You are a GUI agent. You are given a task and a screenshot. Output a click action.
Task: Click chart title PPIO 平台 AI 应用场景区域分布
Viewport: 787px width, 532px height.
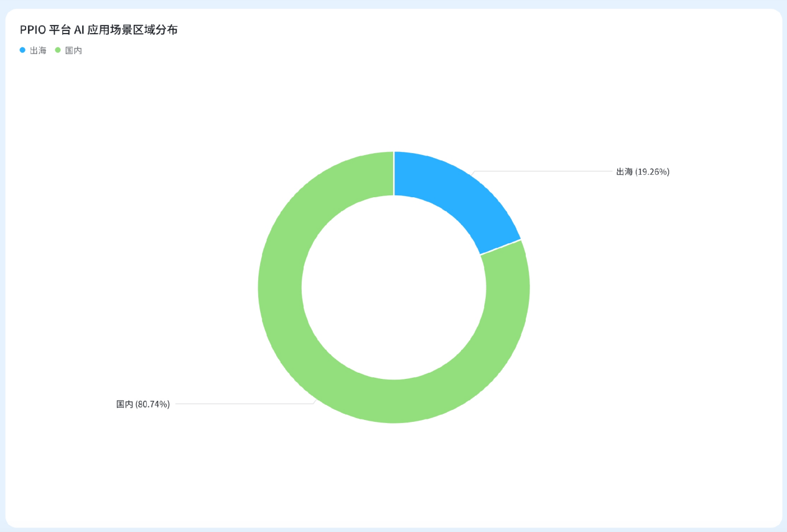point(99,30)
